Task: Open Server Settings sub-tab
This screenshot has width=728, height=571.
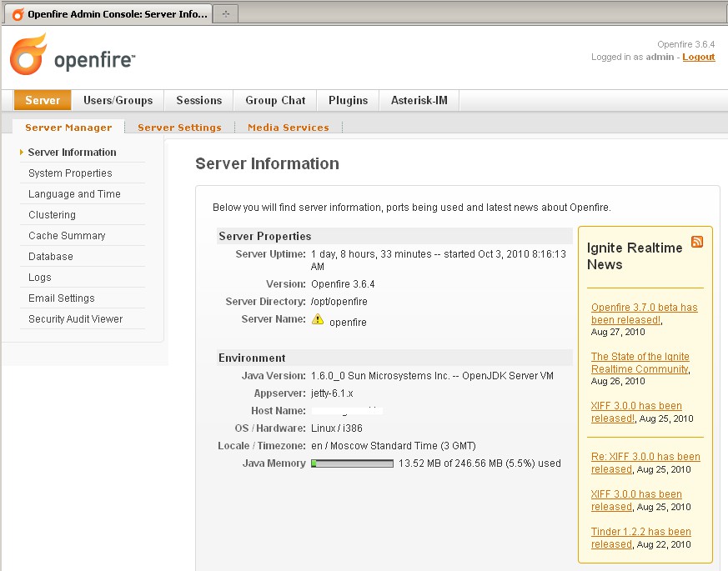Action: click(179, 128)
